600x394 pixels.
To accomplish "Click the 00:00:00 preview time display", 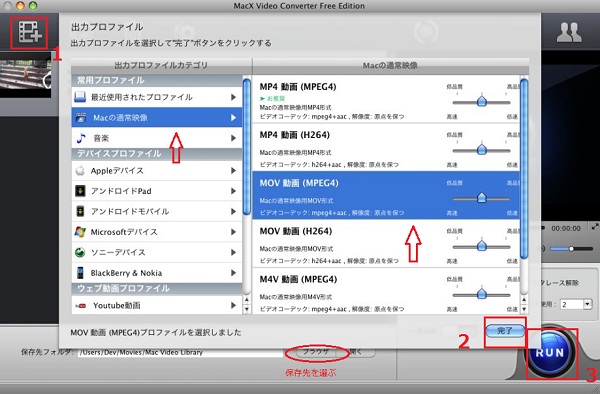I will pos(566,228).
